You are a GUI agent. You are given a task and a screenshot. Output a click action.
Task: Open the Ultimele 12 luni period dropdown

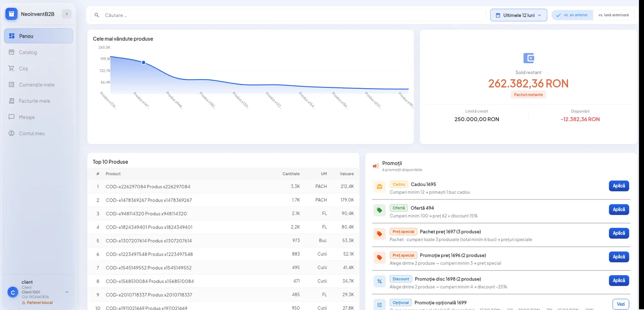pos(519,15)
